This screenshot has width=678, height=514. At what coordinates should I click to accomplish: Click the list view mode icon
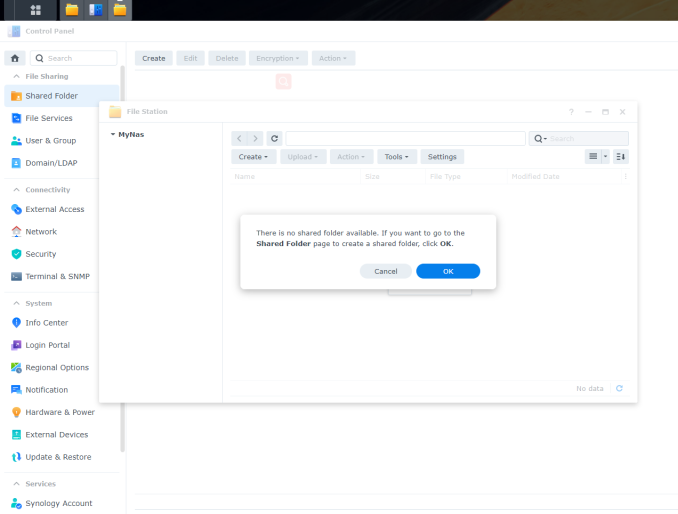[x=594, y=157]
